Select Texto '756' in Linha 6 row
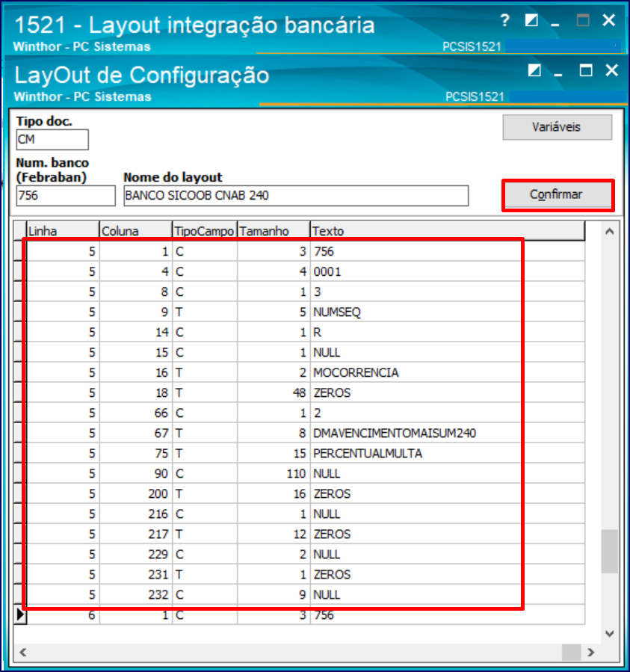The image size is (630, 672). click(448, 614)
